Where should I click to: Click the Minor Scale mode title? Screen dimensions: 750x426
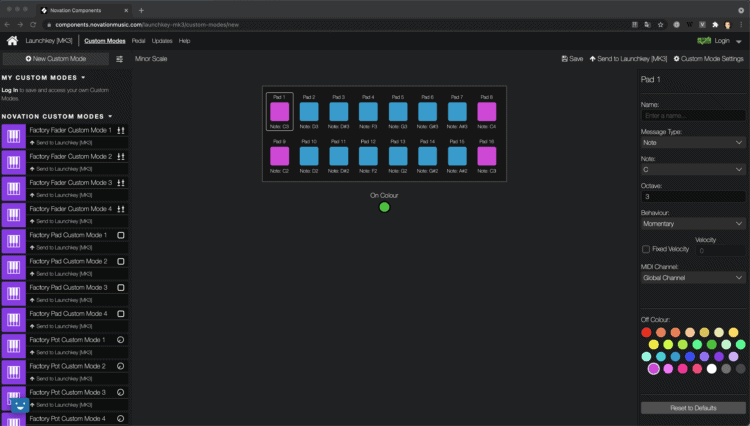pyautogui.click(x=151, y=59)
